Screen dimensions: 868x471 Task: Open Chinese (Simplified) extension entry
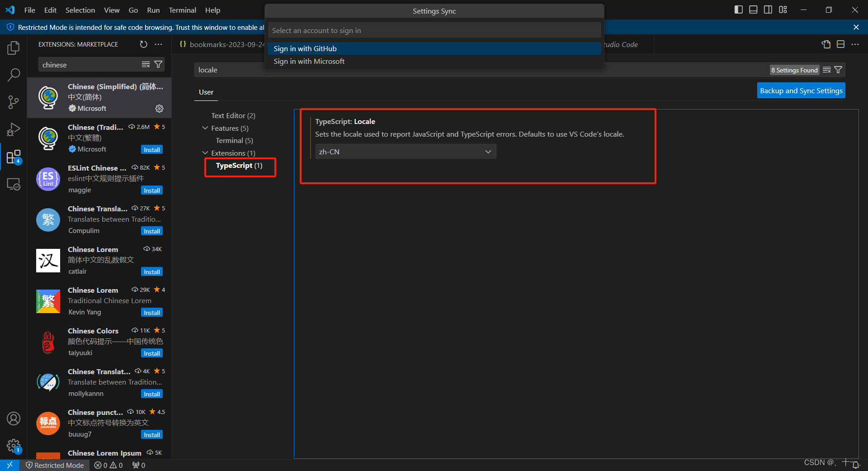point(99,97)
